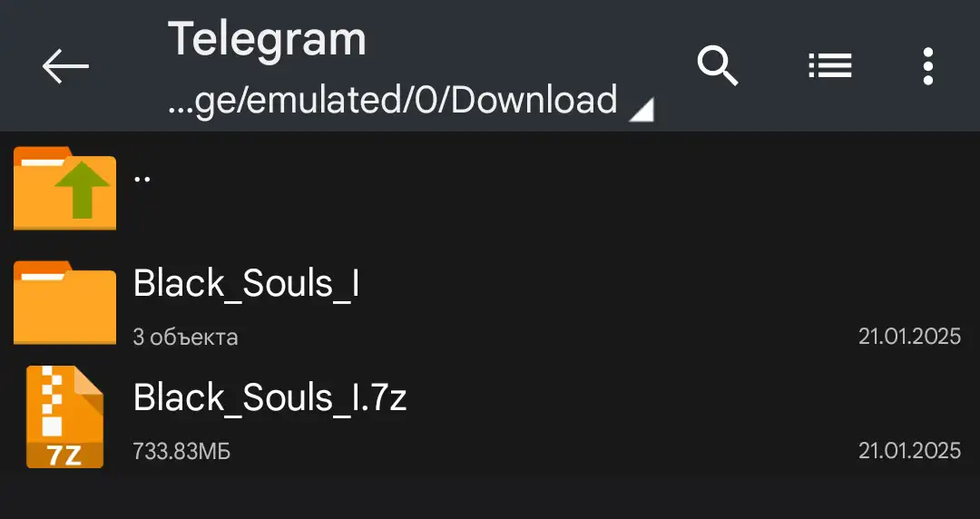Tap the 733.83МБ file size label
980x519 pixels.
pyautogui.click(x=181, y=451)
